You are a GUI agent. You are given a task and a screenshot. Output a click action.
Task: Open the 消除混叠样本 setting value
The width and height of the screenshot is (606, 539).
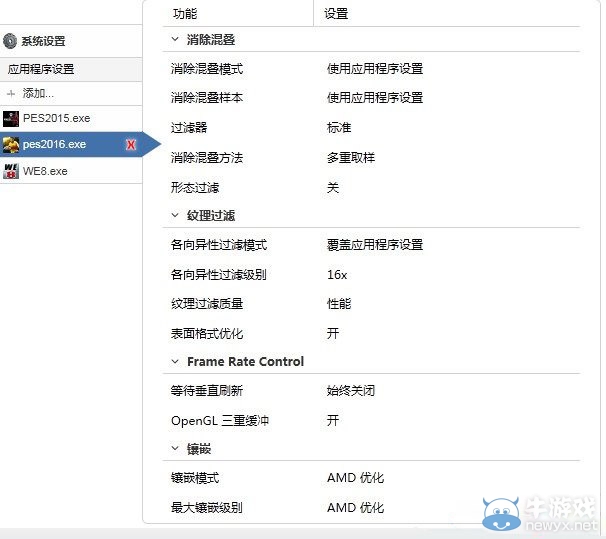[374, 97]
